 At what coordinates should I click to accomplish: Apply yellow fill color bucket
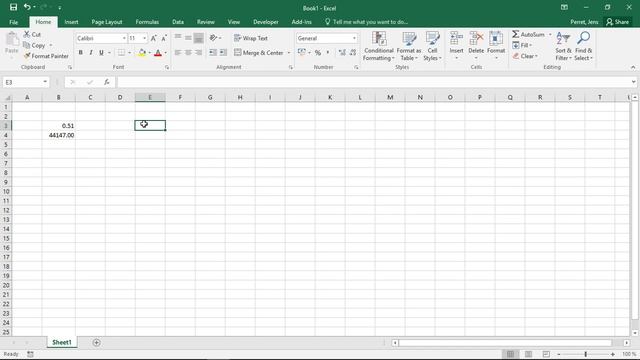(x=142, y=53)
